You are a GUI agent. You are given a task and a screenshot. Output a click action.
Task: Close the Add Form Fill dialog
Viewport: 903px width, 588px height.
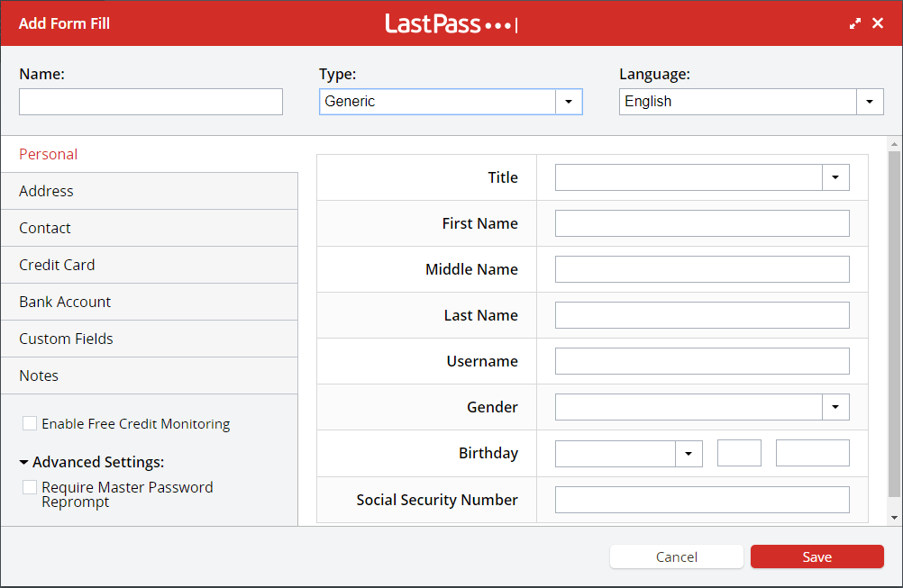(x=878, y=23)
